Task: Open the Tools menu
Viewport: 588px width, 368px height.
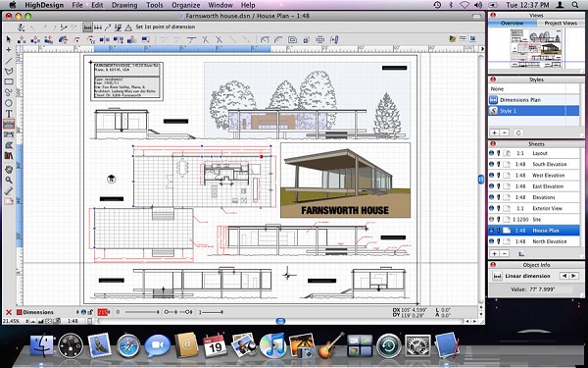Action: (155, 5)
